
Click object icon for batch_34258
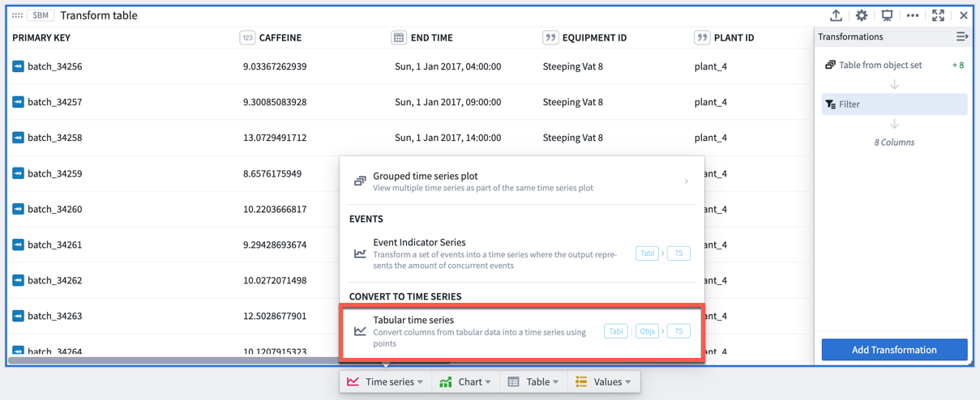pos(18,138)
